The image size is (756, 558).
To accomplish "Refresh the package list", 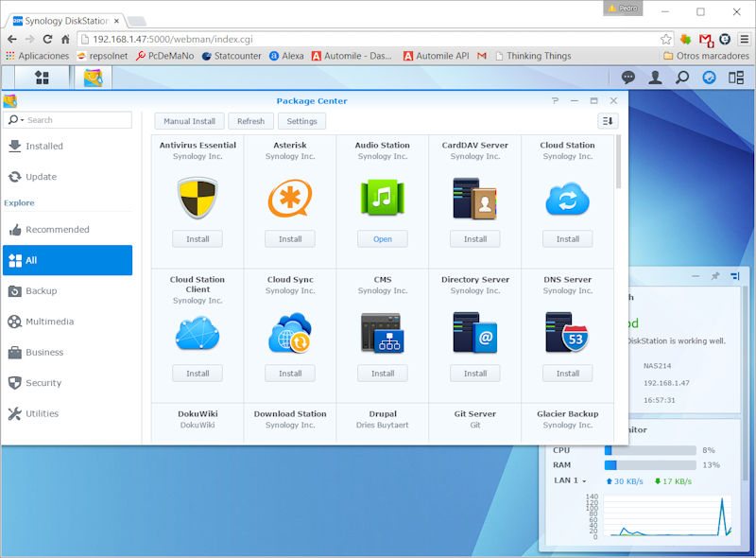I will 250,121.
